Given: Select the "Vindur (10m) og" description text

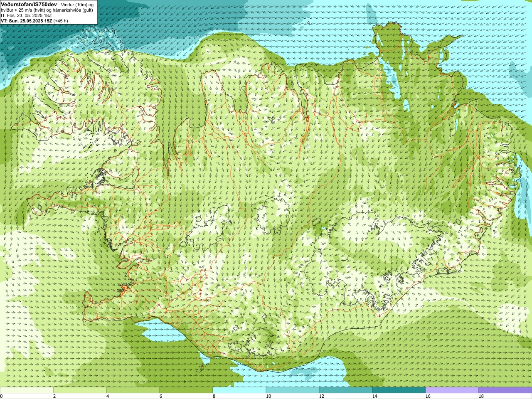Looking at the screenshot, I should pos(77,5).
